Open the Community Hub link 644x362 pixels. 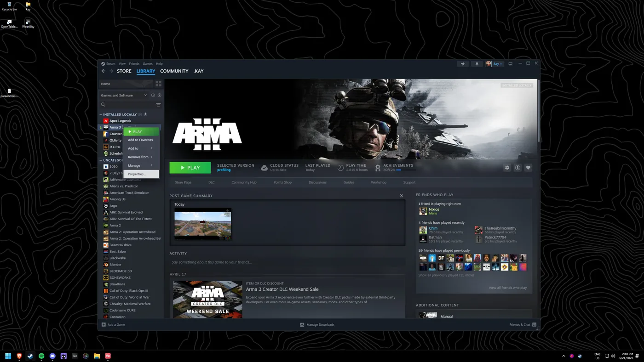pyautogui.click(x=244, y=182)
